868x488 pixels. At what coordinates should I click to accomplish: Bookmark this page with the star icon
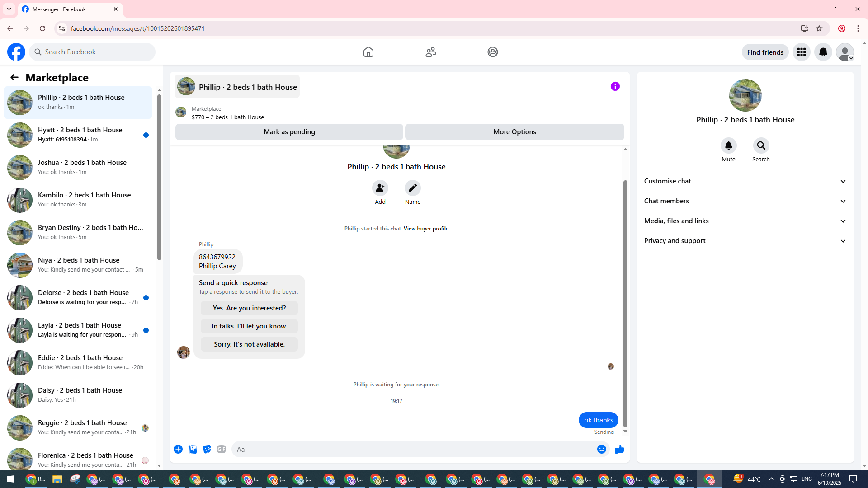click(x=819, y=28)
